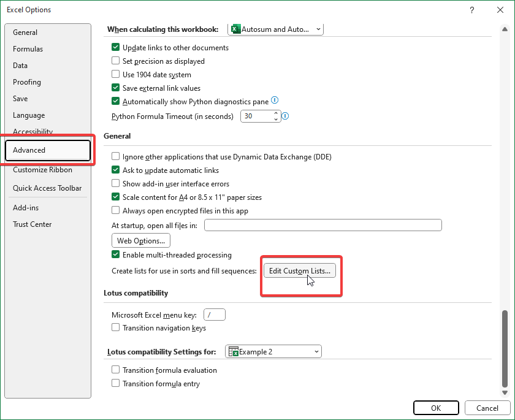Expand Lotus compatibility Settings sheet dropdown
Image resolution: width=515 pixels, height=420 pixels.
point(273,351)
